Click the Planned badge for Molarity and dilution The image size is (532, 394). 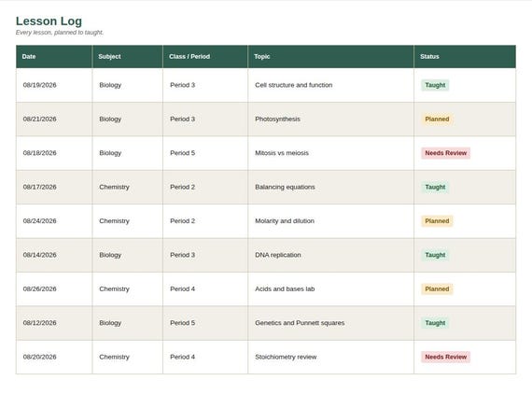pos(437,221)
